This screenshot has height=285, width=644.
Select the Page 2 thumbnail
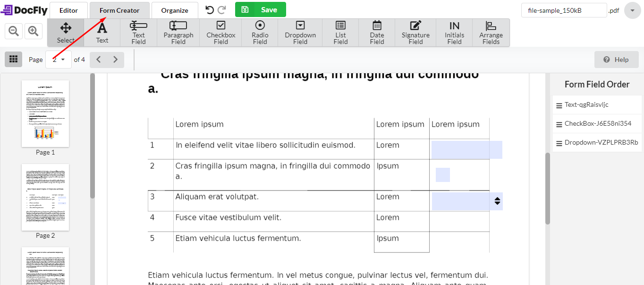[x=45, y=197]
